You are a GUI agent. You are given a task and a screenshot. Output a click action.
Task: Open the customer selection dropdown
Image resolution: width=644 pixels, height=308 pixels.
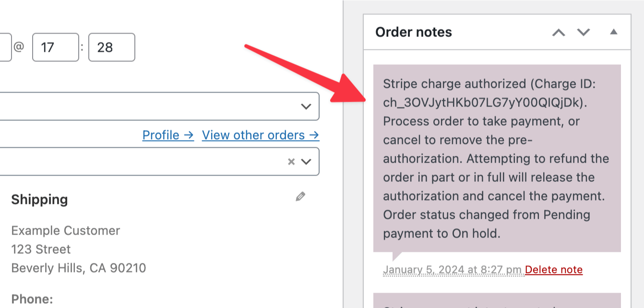307,162
